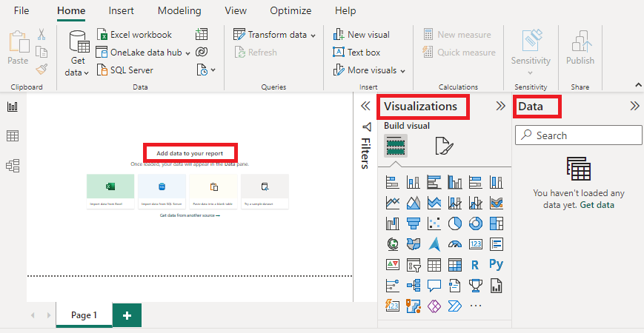The image size is (644, 333).
Task: Select the Pie chart visual
Action: (x=455, y=223)
